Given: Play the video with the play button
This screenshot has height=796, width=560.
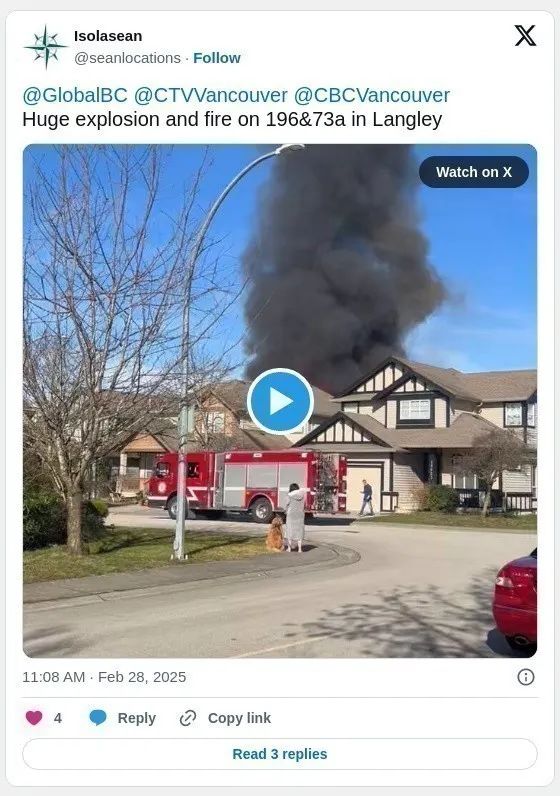Looking at the screenshot, I should [x=280, y=401].
